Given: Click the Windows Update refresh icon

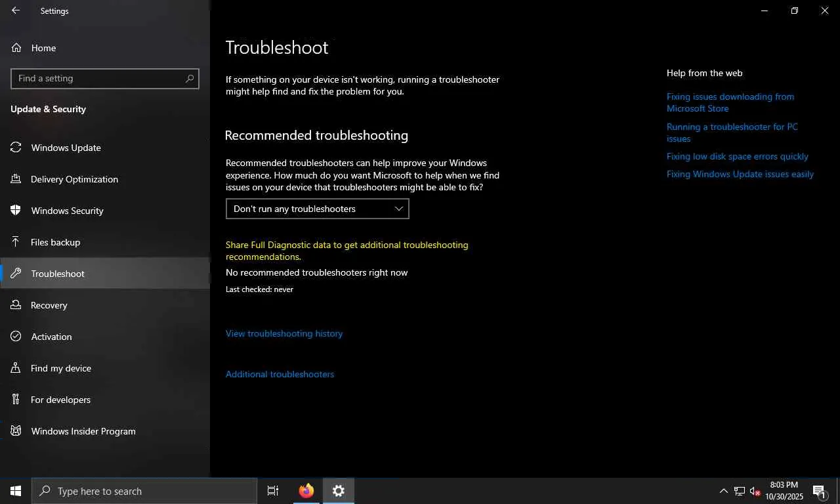Looking at the screenshot, I should pos(16,148).
